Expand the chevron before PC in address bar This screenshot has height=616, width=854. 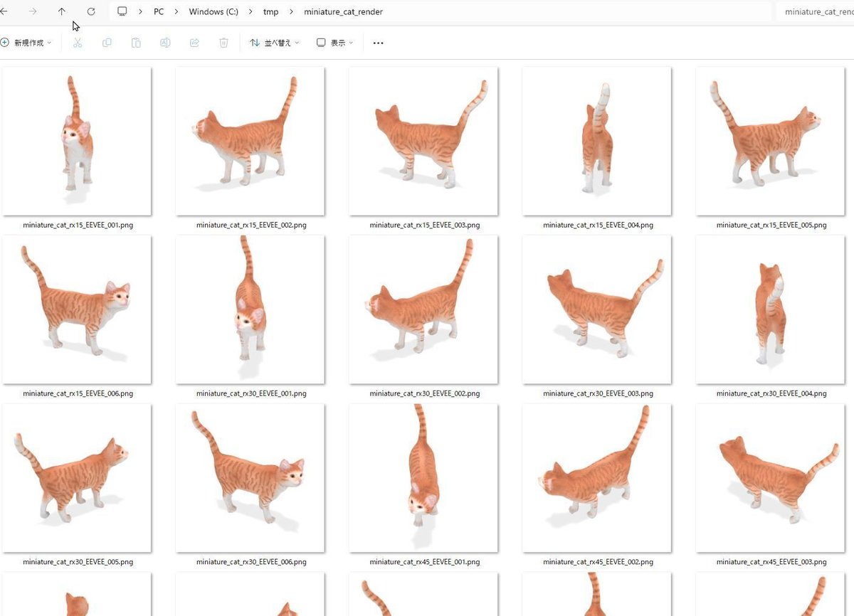coord(140,11)
